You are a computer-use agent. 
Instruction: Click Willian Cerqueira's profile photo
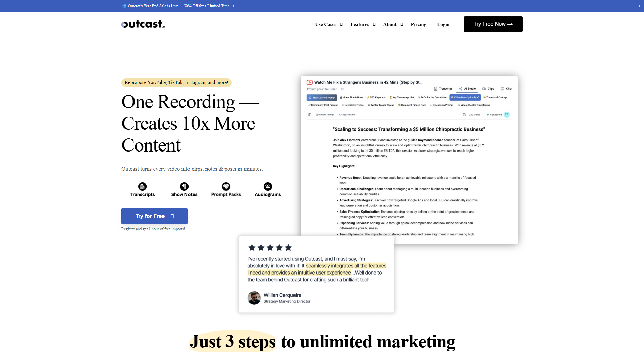(254, 298)
